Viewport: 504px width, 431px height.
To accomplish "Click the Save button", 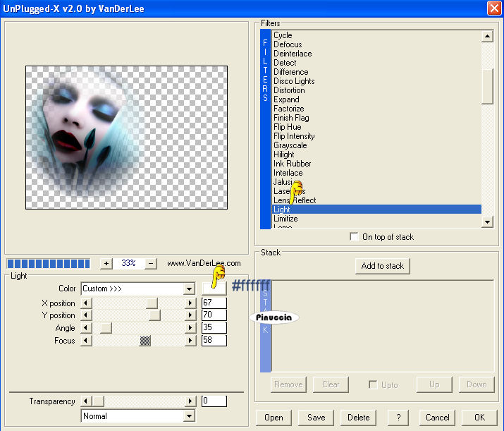I will point(316,418).
